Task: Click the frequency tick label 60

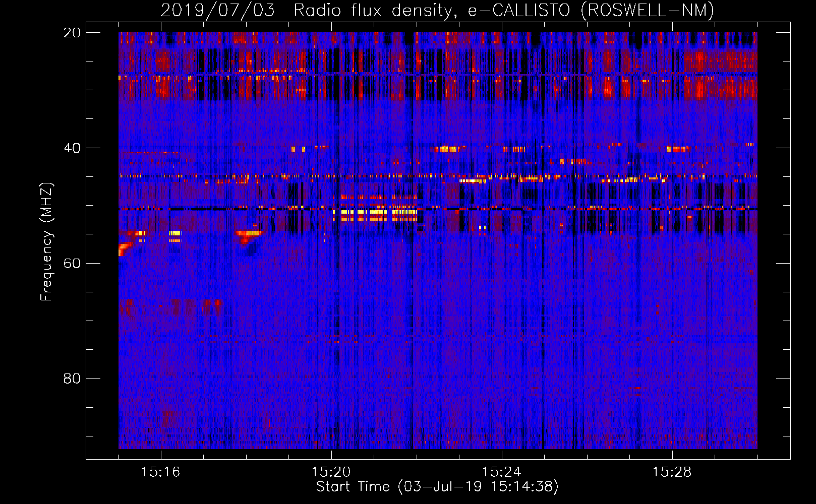Action: coord(72,264)
